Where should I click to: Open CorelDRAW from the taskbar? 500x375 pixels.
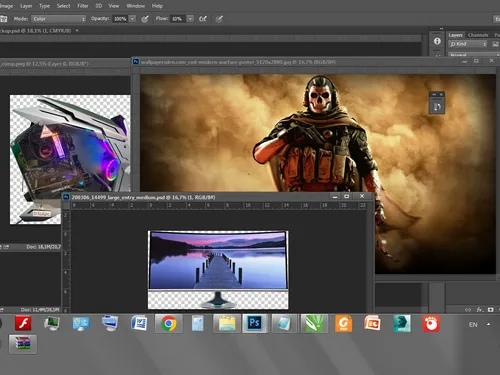(x=314, y=323)
